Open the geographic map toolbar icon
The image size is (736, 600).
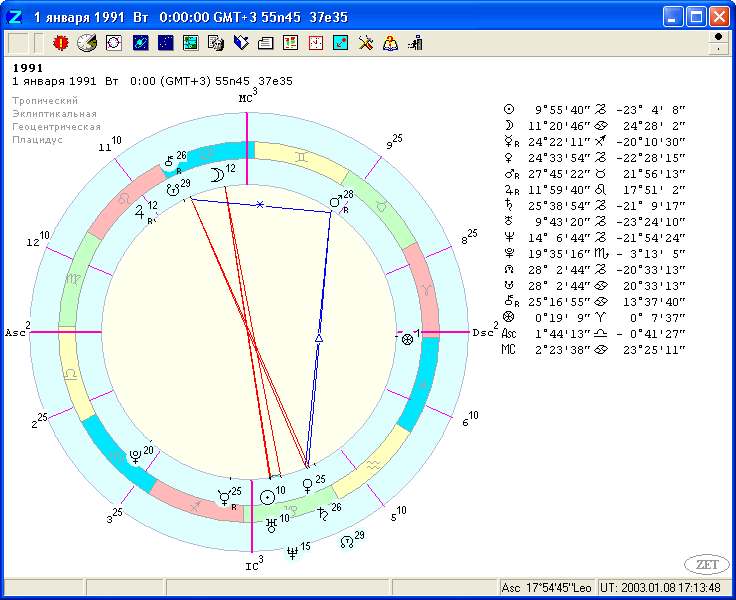tap(191, 43)
